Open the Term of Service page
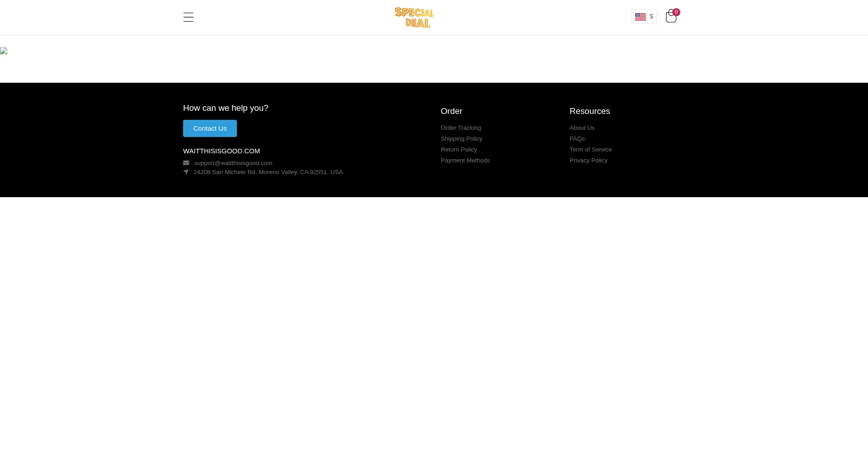The width and height of the screenshot is (868, 449). (590, 149)
